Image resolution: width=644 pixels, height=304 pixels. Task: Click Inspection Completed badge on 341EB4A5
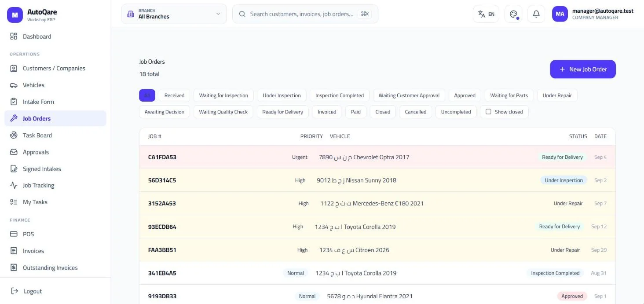tap(555, 273)
